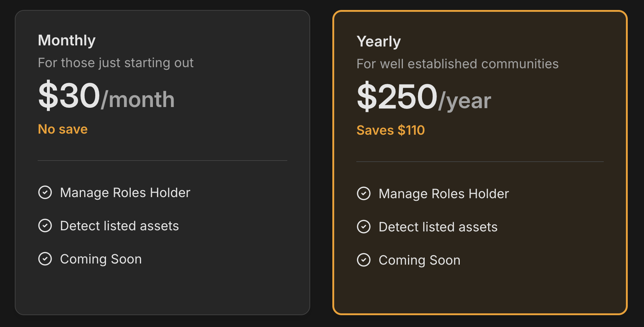This screenshot has width=644, height=327.
Task: Click the Yearly Detect listed assets check icon
Action: (x=364, y=227)
